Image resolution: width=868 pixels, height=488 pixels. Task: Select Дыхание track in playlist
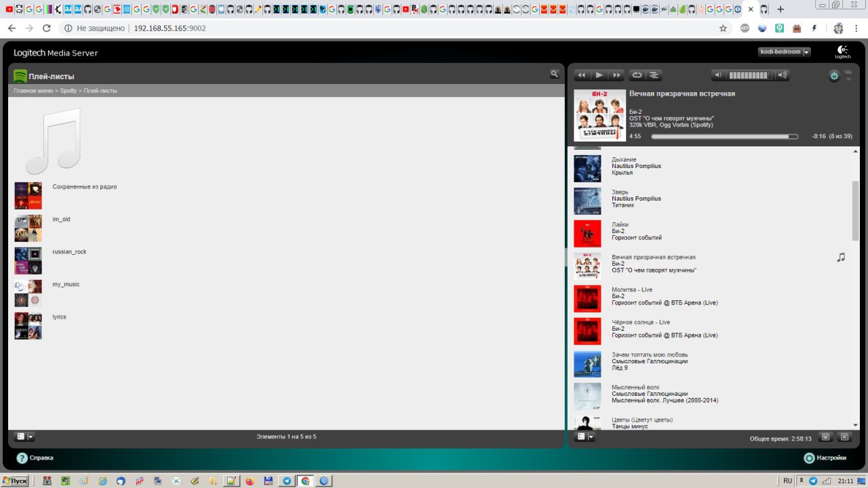tap(624, 159)
